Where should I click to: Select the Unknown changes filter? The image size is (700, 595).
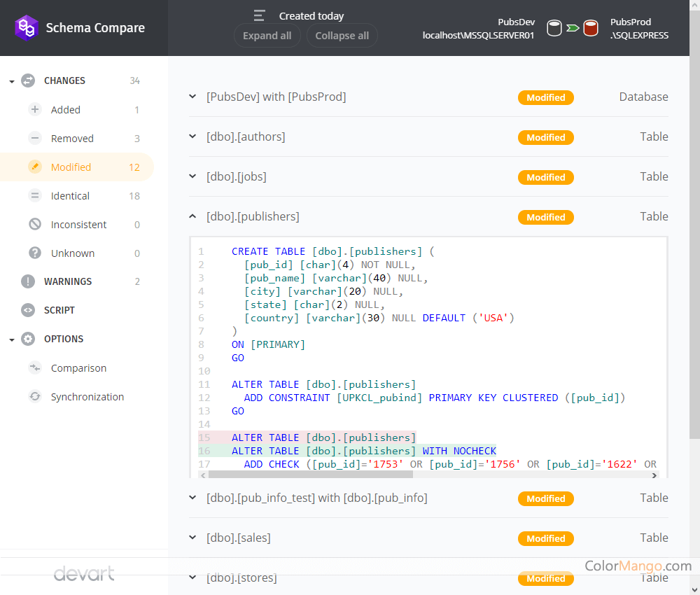click(x=77, y=253)
